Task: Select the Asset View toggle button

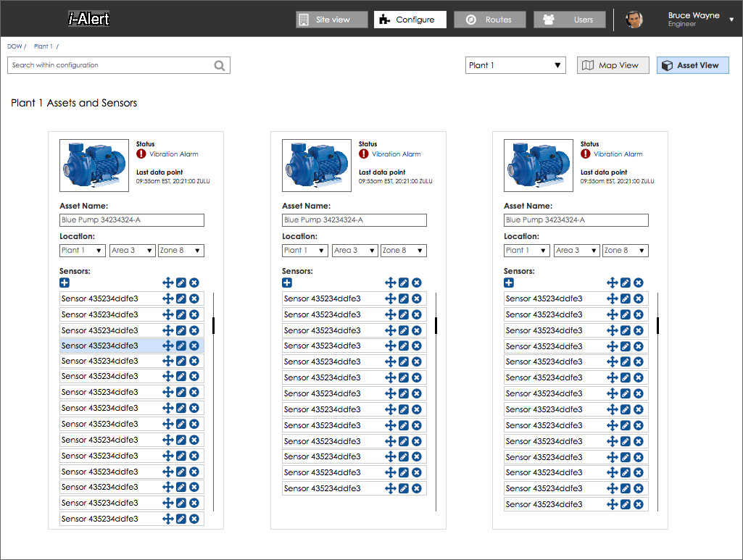Action: [692, 65]
